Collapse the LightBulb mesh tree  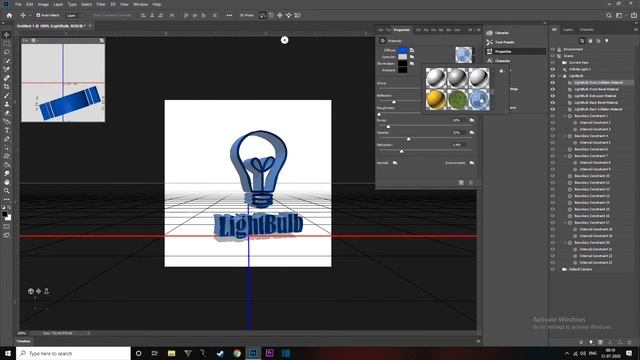point(560,76)
